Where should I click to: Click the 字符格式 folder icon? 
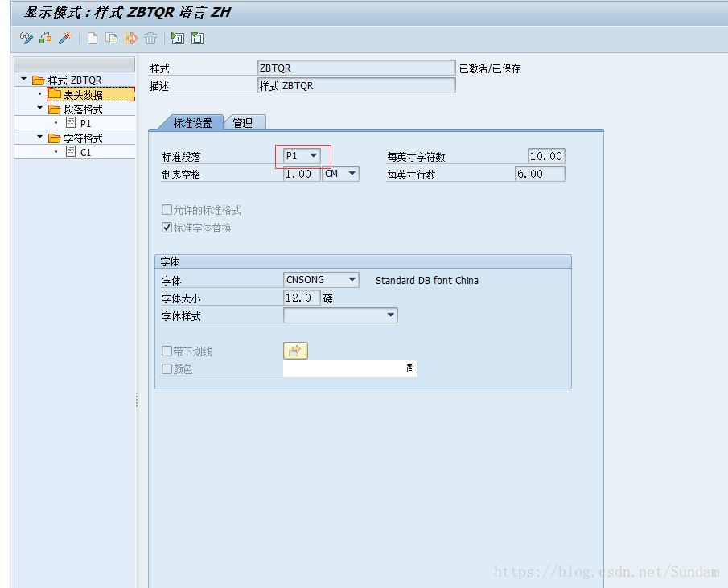[55, 138]
